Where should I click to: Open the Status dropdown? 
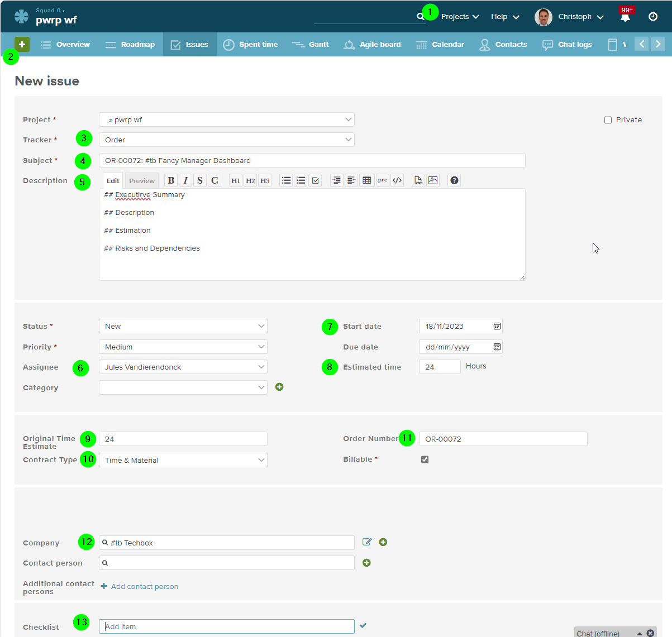[183, 326]
